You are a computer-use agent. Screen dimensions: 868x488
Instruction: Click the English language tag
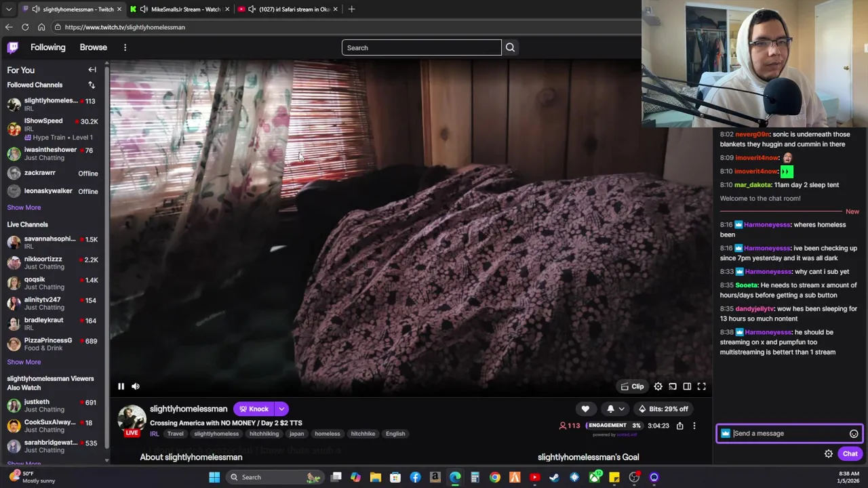point(395,434)
